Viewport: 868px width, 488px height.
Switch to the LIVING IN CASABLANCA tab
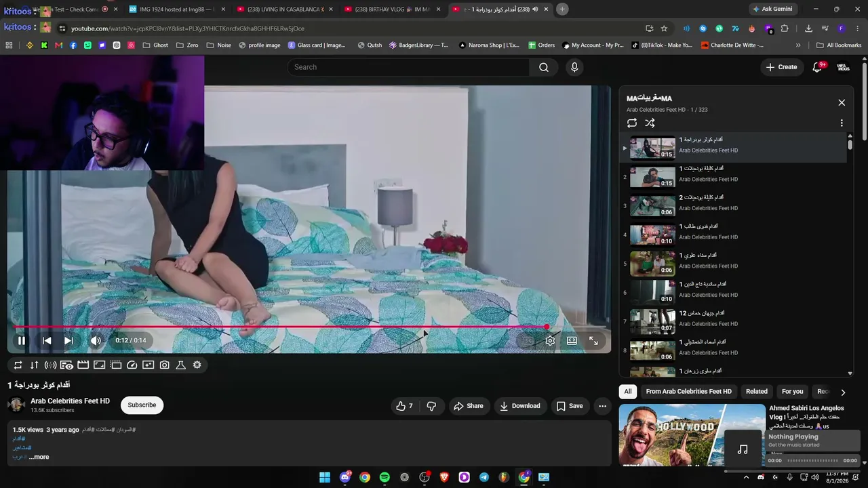pos(285,9)
